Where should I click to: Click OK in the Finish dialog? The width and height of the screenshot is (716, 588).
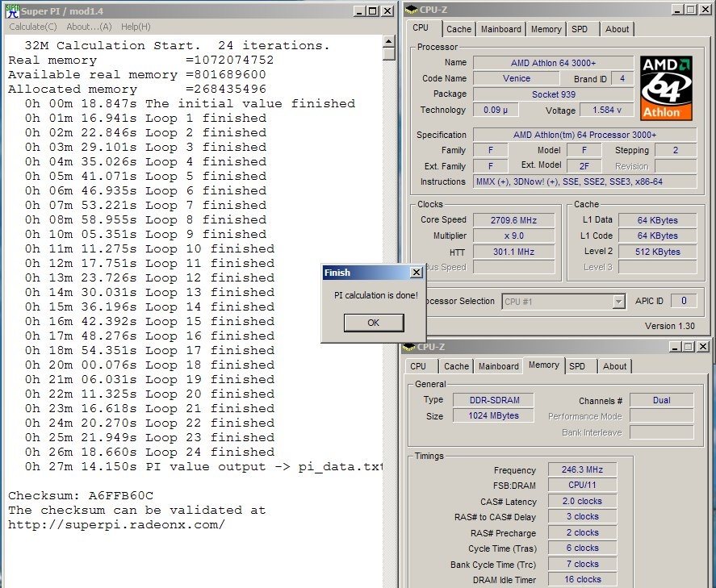tap(374, 323)
